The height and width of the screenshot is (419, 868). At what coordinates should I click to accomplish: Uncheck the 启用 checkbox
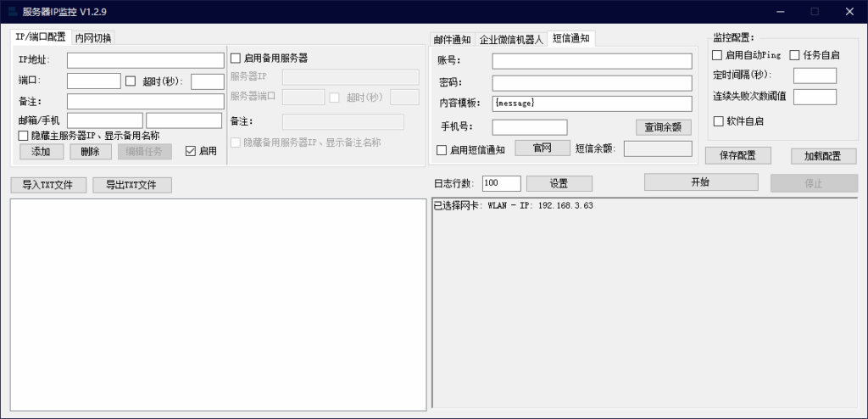(191, 151)
